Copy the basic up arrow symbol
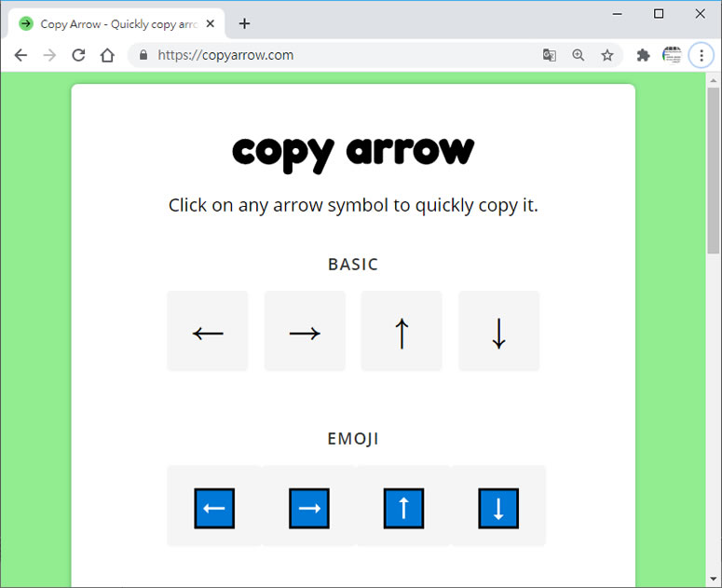Screen dimensions: 722x588 (x=402, y=331)
